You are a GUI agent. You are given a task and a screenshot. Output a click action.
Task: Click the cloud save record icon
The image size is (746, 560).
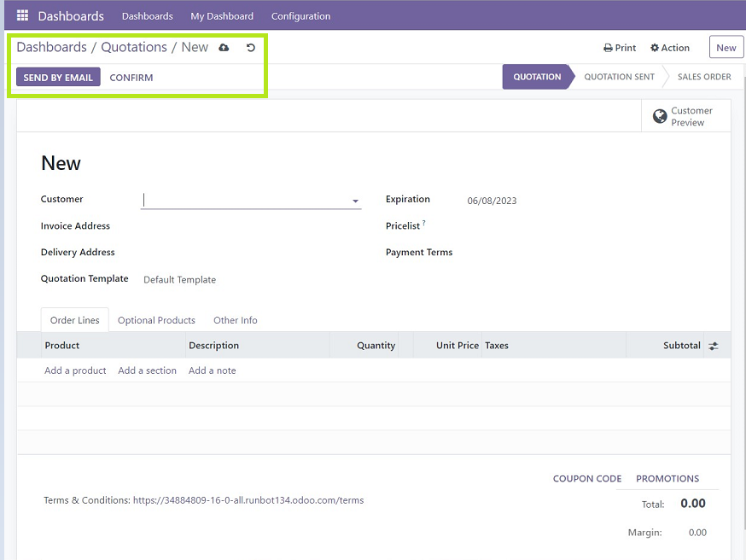tap(224, 48)
